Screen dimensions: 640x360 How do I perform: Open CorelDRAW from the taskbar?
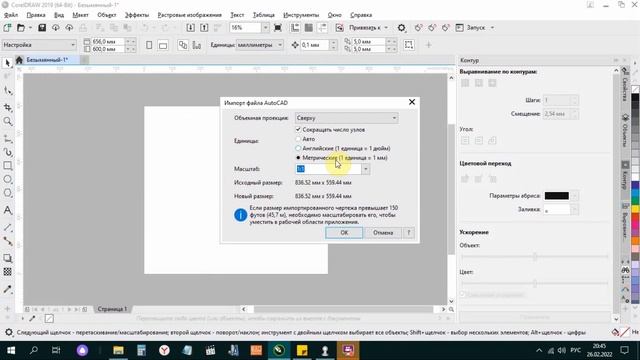pos(279,350)
